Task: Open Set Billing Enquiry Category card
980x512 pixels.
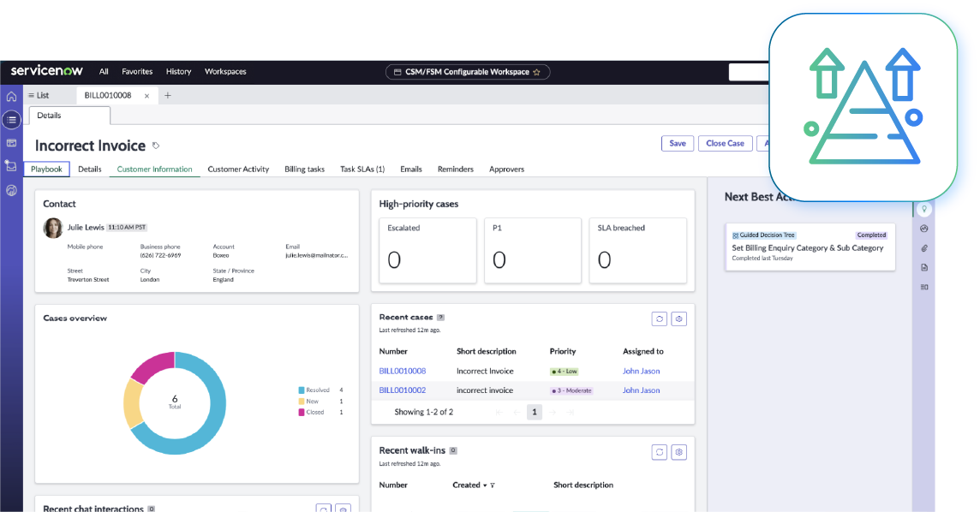Action: (810, 247)
